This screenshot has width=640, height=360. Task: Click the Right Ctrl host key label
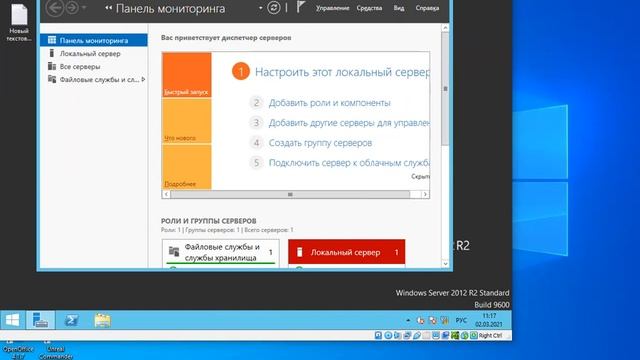tap(491, 336)
